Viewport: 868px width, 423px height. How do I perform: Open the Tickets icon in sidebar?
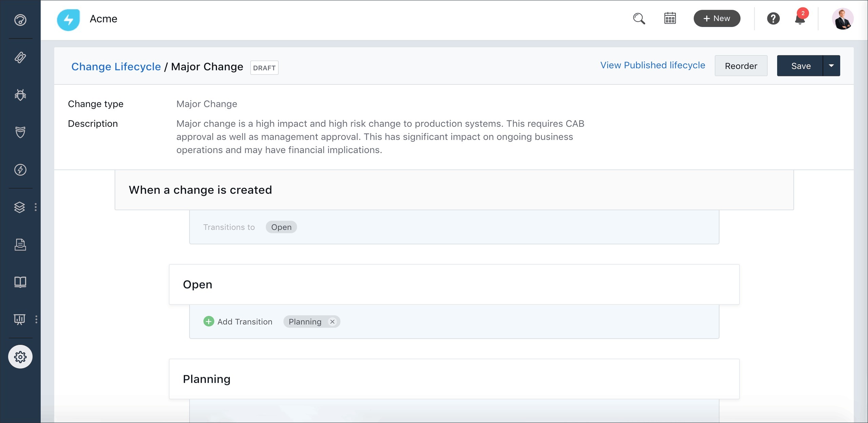coord(20,57)
